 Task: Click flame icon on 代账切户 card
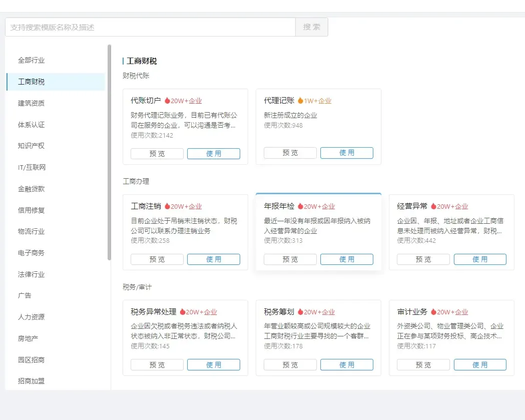click(167, 101)
